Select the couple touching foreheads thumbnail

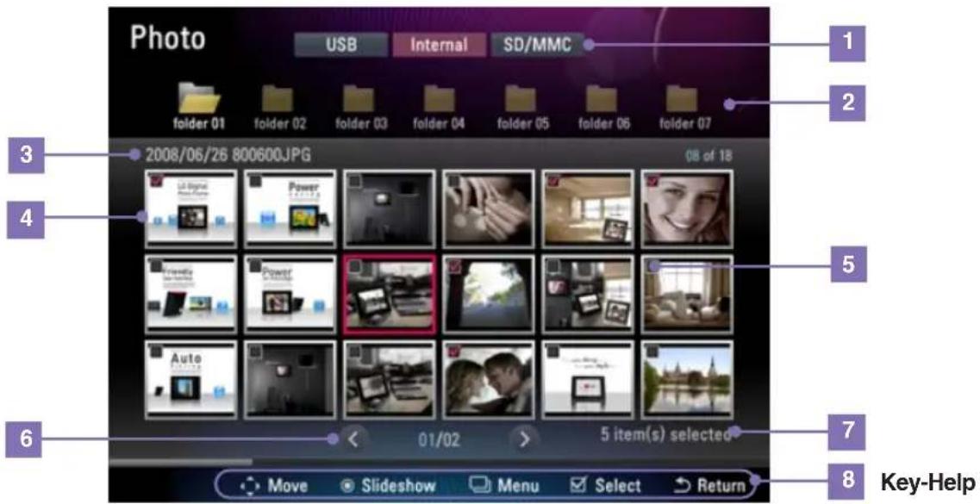[x=489, y=379]
